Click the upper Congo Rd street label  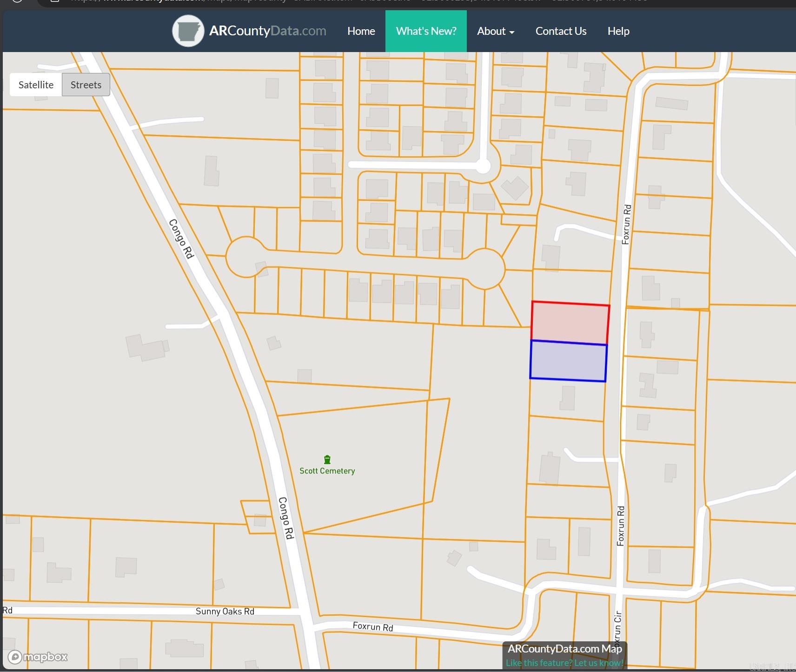[181, 238]
